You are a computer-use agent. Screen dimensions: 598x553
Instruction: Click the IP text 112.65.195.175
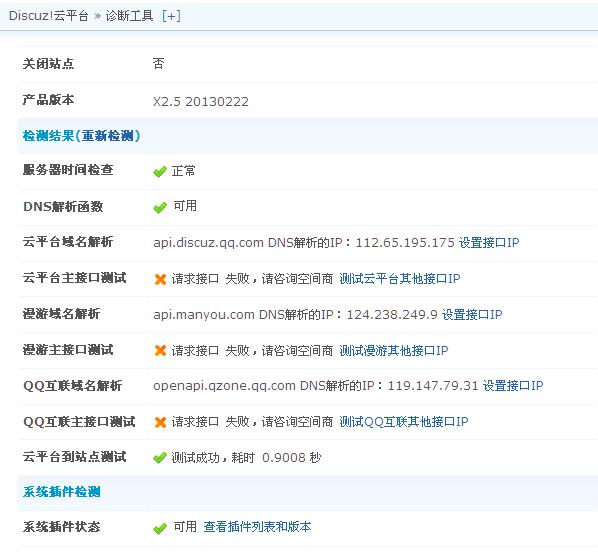405,243
